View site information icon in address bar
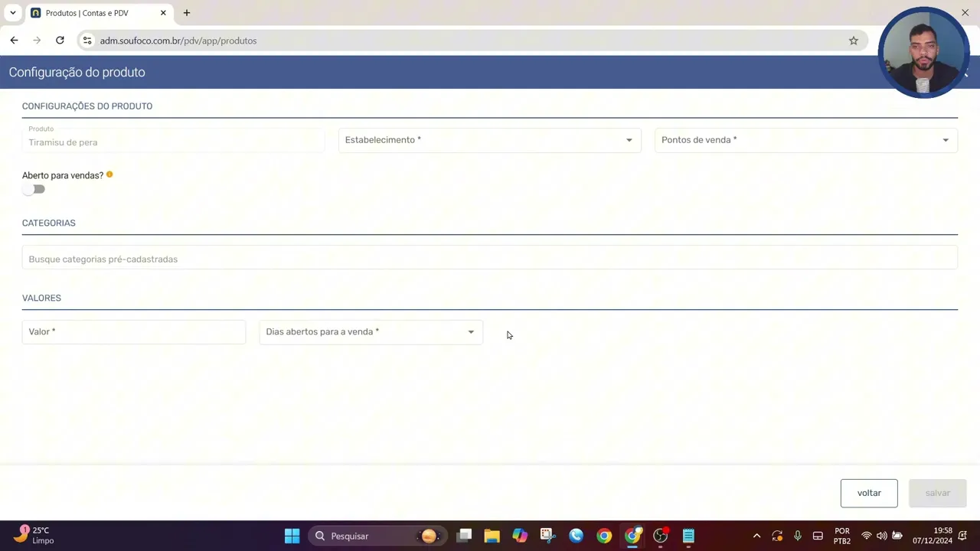 click(x=87, y=41)
